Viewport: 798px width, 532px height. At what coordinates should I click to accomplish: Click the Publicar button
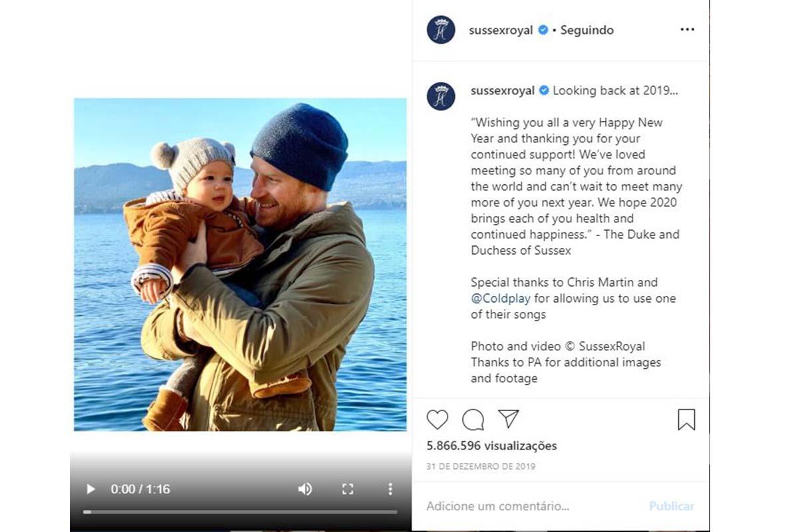[x=671, y=506]
